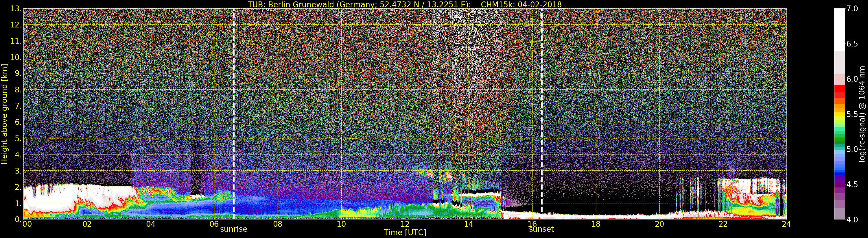Click the time tick label '20'
Screen dimensions: 868x238
[x=659, y=224]
